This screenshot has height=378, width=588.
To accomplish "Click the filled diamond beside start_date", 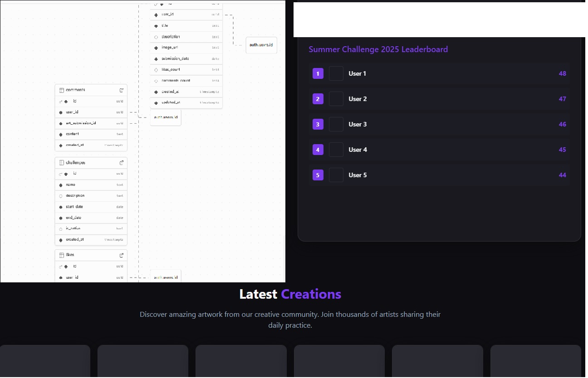I will [x=61, y=207].
